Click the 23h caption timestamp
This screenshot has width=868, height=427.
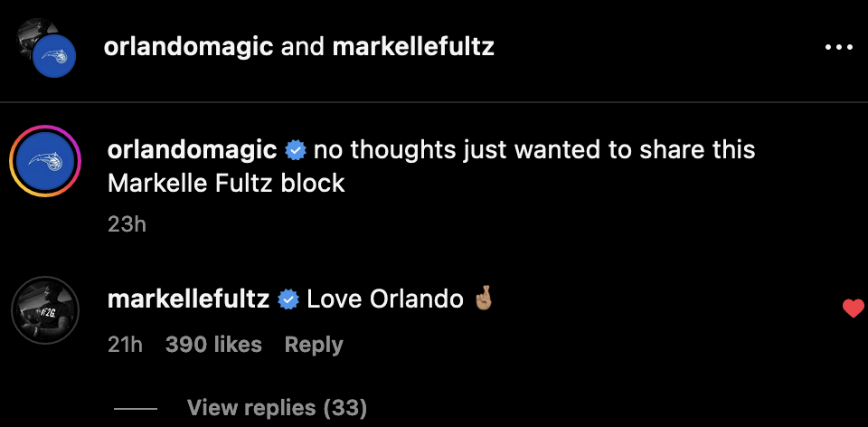coord(127,223)
